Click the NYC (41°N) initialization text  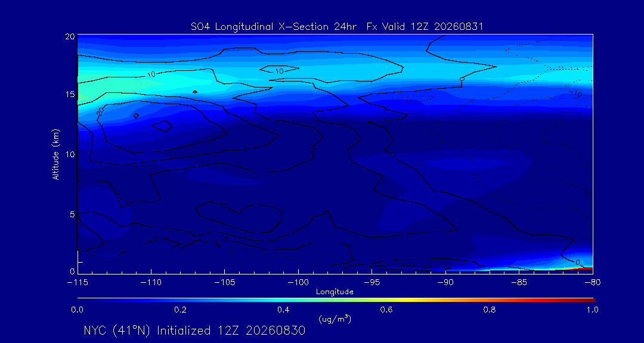194,330
